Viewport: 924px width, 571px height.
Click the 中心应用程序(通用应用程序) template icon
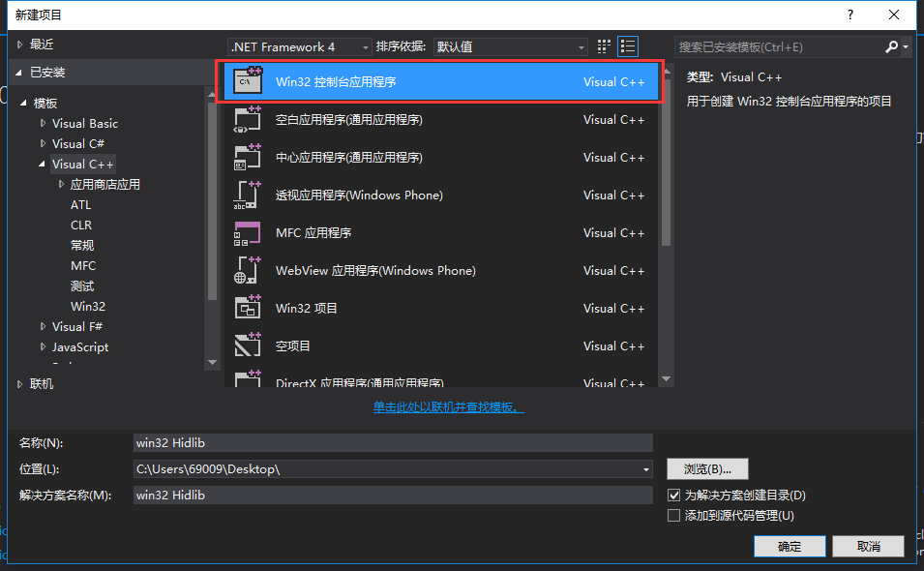click(x=248, y=158)
